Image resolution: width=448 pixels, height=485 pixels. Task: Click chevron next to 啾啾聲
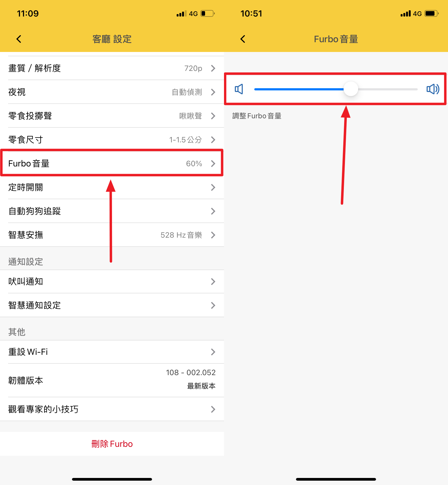[213, 116]
